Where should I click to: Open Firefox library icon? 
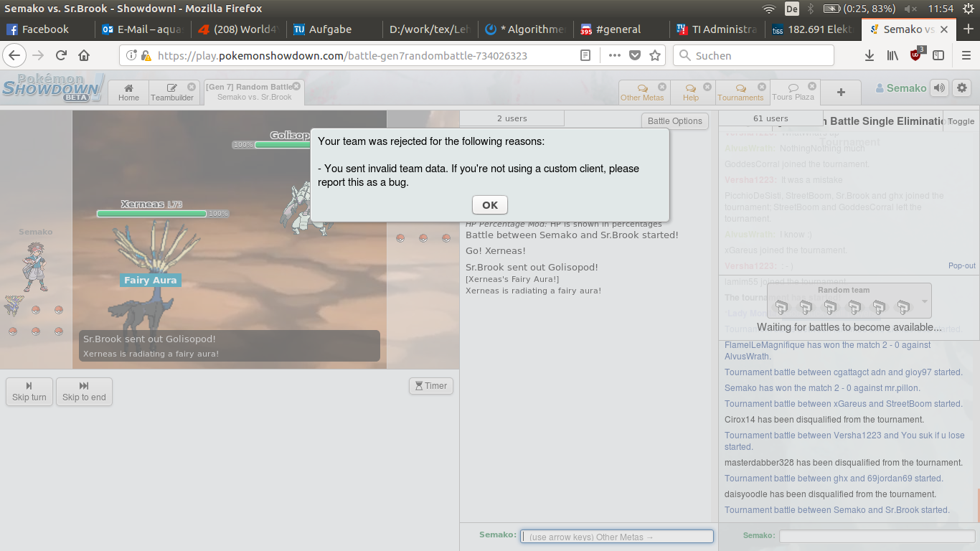tap(892, 55)
